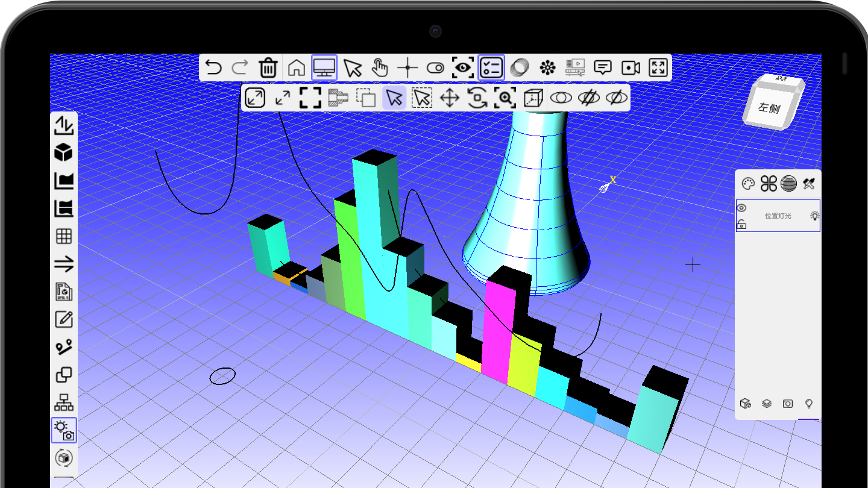868x488 pixels.
Task: Expand view to fullscreen with corner arrows
Action: (x=658, y=67)
